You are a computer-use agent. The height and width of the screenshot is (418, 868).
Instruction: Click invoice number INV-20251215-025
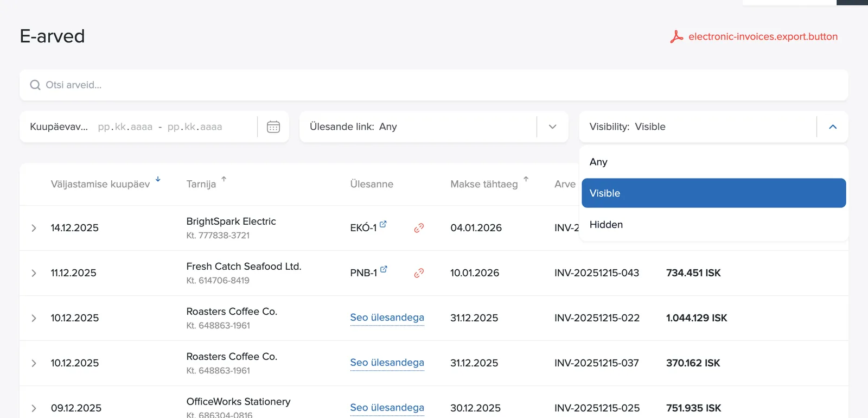(597, 408)
